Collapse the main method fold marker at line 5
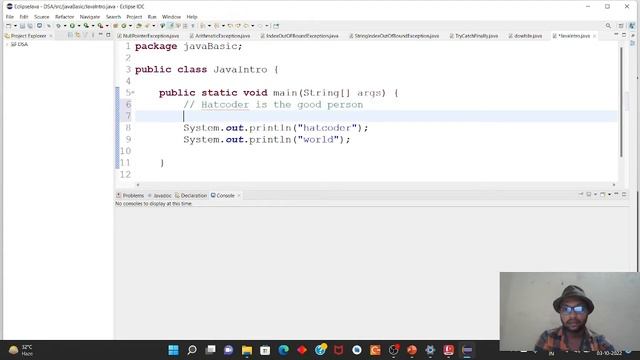 click(133, 93)
